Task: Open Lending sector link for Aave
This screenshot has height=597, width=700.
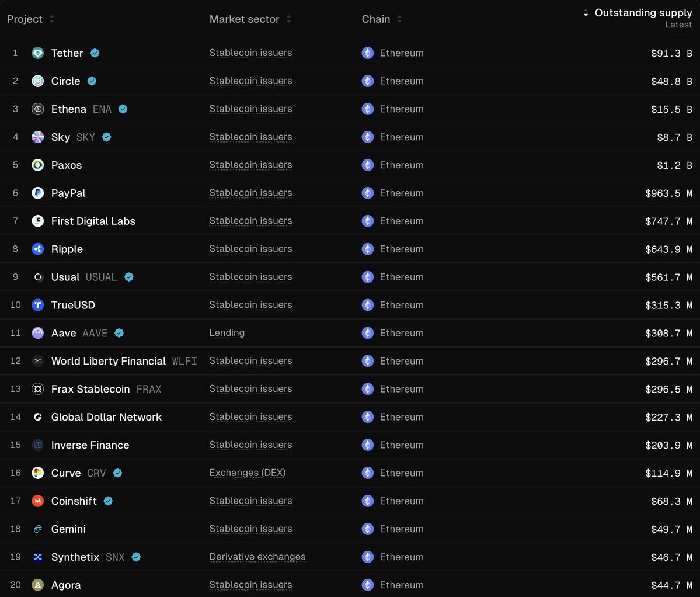Action: pos(227,332)
